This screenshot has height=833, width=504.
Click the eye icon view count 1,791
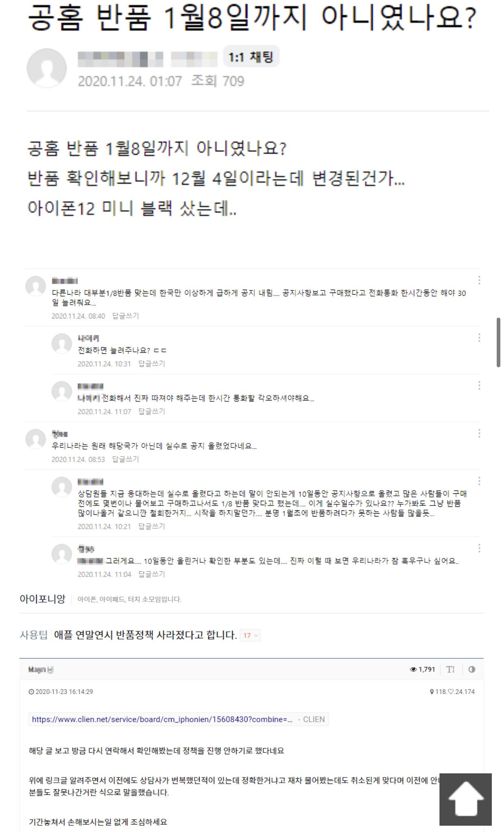coord(422,669)
